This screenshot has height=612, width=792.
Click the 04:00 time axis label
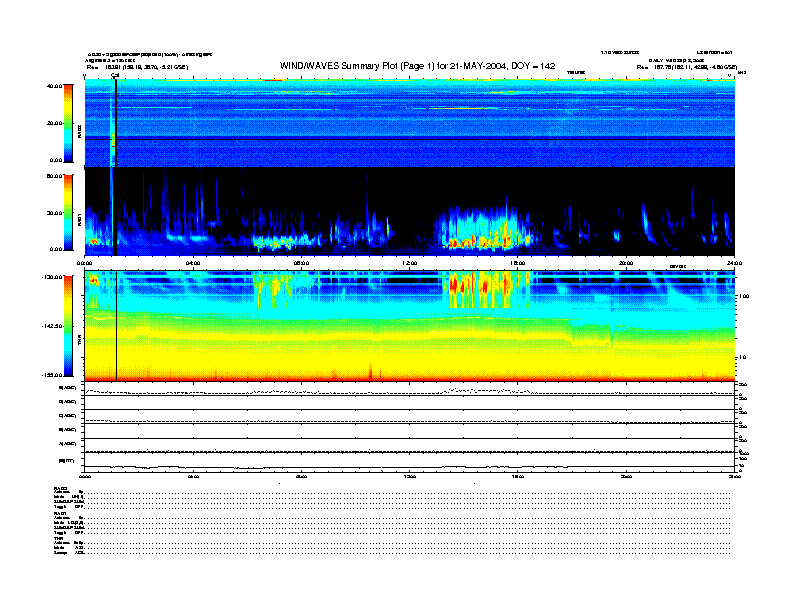[x=193, y=263]
